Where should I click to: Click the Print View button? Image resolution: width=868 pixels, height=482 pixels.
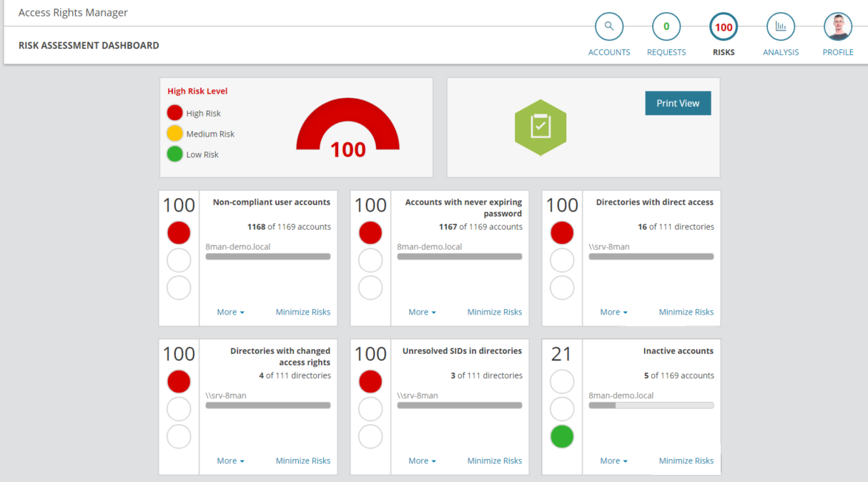[678, 103]
